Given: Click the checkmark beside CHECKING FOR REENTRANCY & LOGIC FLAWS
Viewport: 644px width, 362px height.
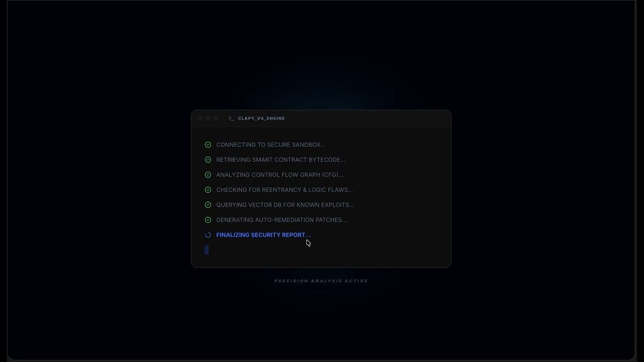Looking at the screenshot, I should 208,190.
